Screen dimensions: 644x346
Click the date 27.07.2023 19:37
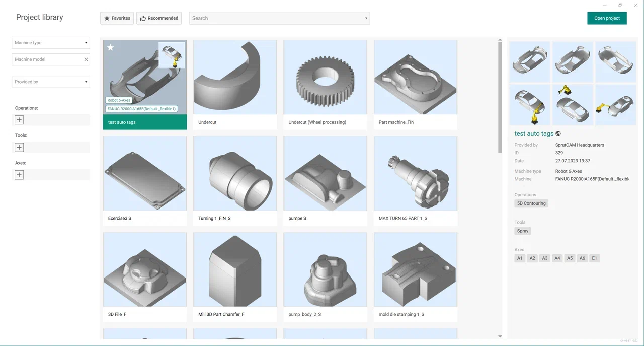(x=573, y=161)
